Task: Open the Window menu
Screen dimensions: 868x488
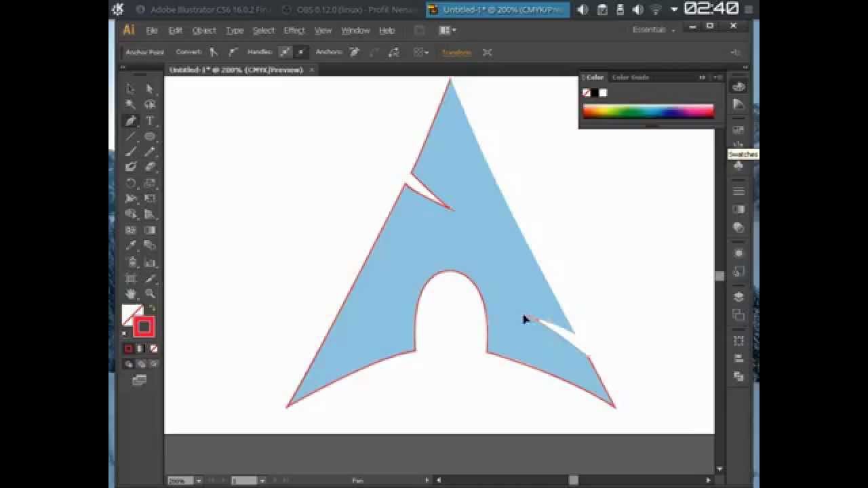Action: 355,30
